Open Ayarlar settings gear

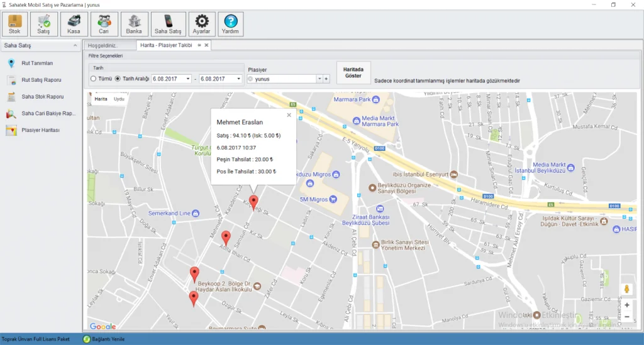click(201, 24)
